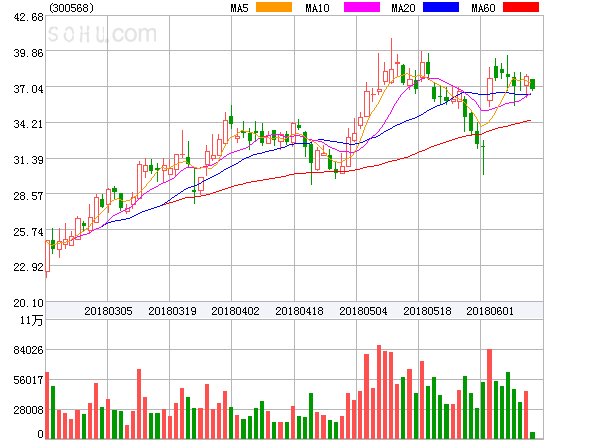Click the 20180601 date label
Screen dimensions: 600x440
click(490, 311)
